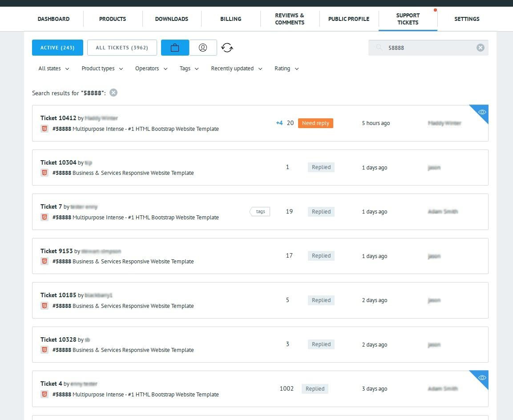Navigate to the PUBLIC PROFILE tab
The image size is (513, 420).
348,19
